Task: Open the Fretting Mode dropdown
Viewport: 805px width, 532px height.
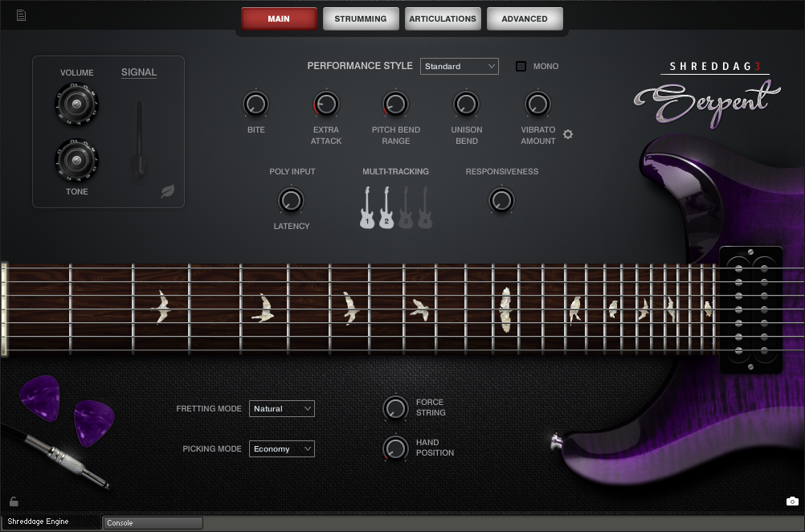Action: (x=281, y=408)
